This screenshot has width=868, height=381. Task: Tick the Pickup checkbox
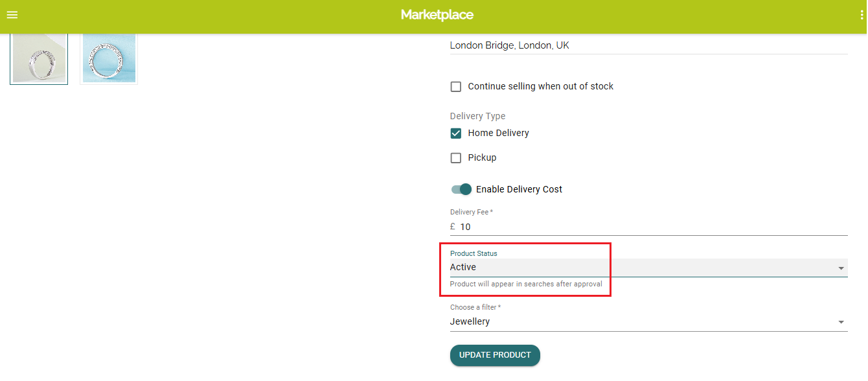456,158
